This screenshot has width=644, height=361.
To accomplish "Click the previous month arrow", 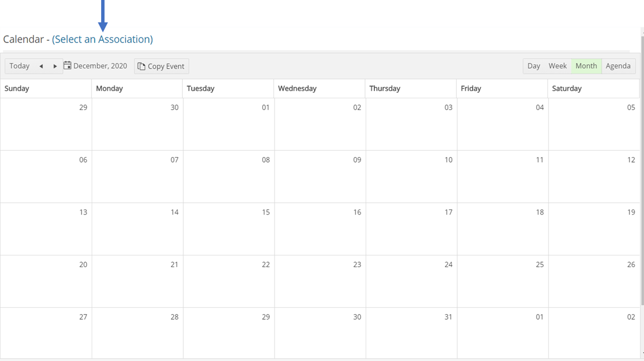I will (41, 66).
